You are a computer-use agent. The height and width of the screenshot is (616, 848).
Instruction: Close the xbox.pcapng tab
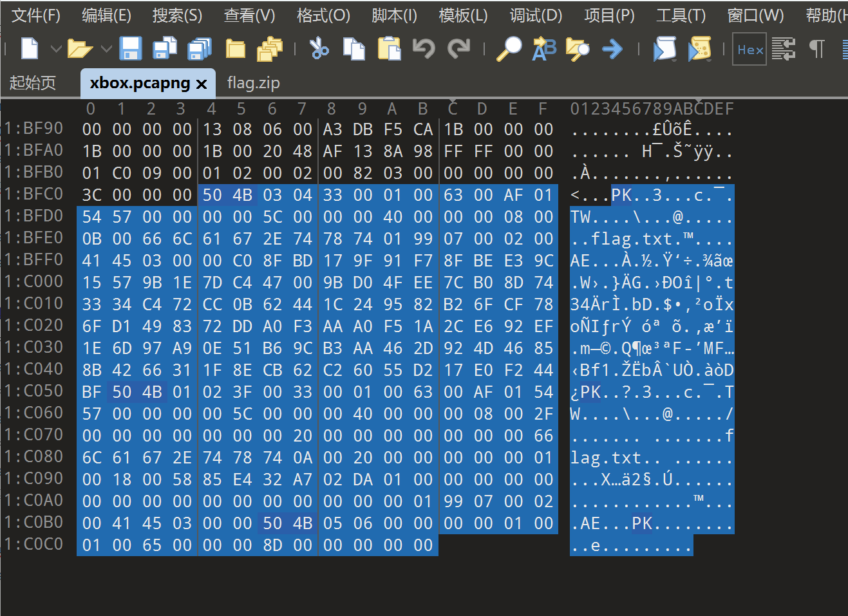click(202, 84)
